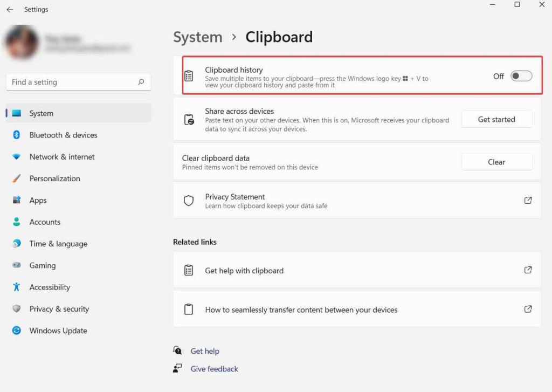Open the Give feedback link
This screenshot has width=552, height=392.
click(214, 369)
